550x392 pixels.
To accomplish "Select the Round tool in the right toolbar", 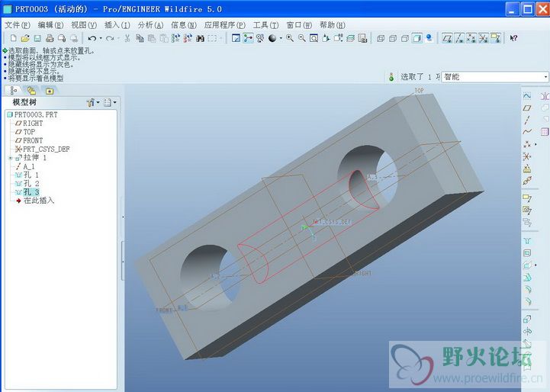I will tap(527, 290).
